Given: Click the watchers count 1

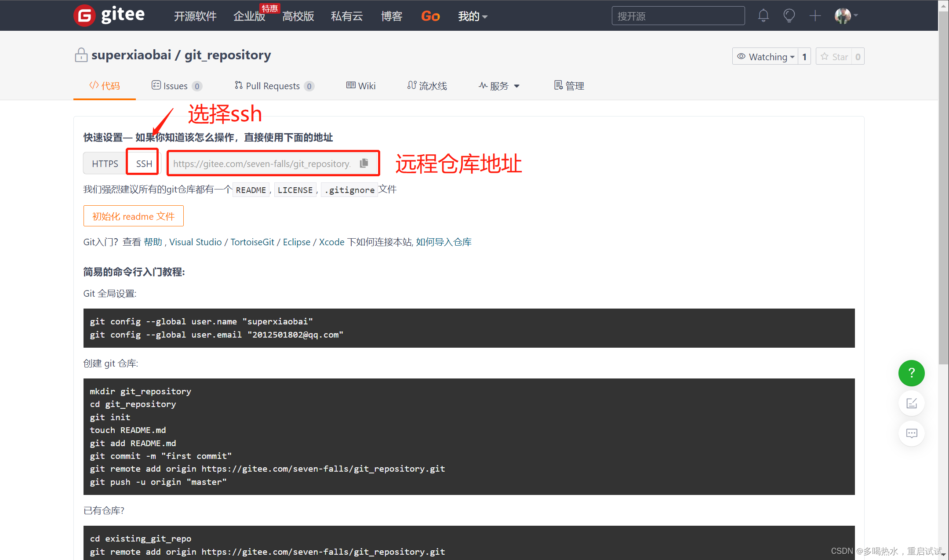Looking at the screenshot, I should tap(804, 57).
